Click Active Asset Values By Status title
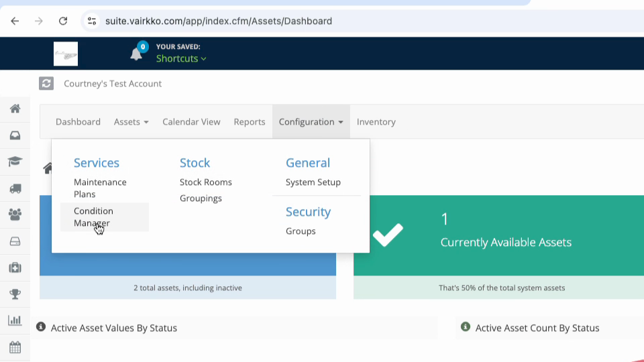Screen dimensions: 644x362 (114, 328)
